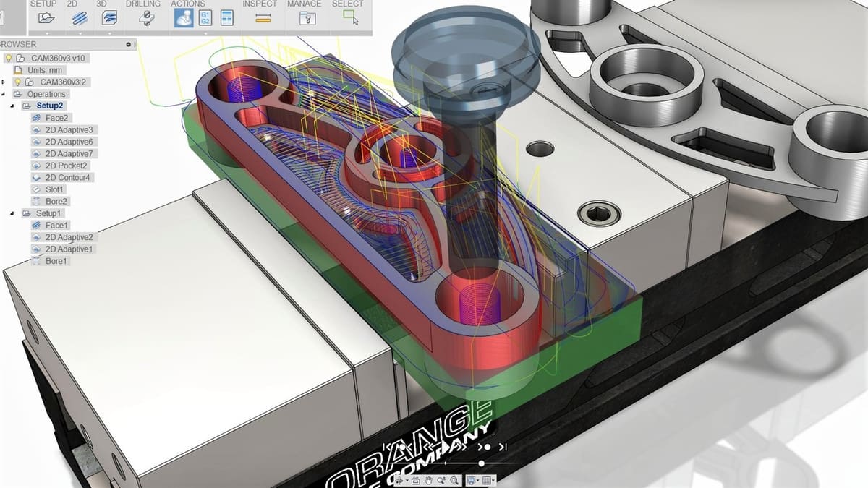Open the DRILLING toolbar group label

143,4
